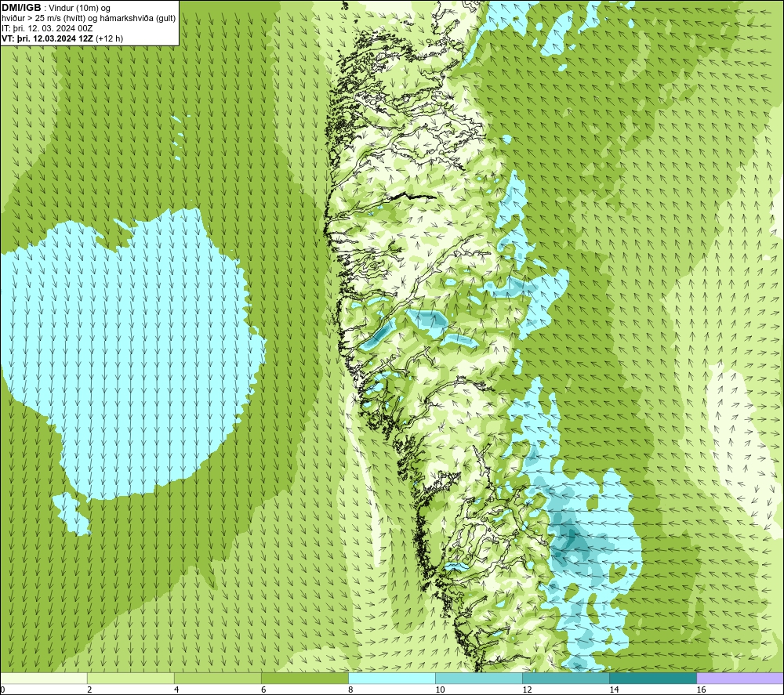The height and width of the screenshot is (695, 784).
Task: Click the init time "IT: þri. 12. 03. 2024 00Z"
Action: [47, 28]
